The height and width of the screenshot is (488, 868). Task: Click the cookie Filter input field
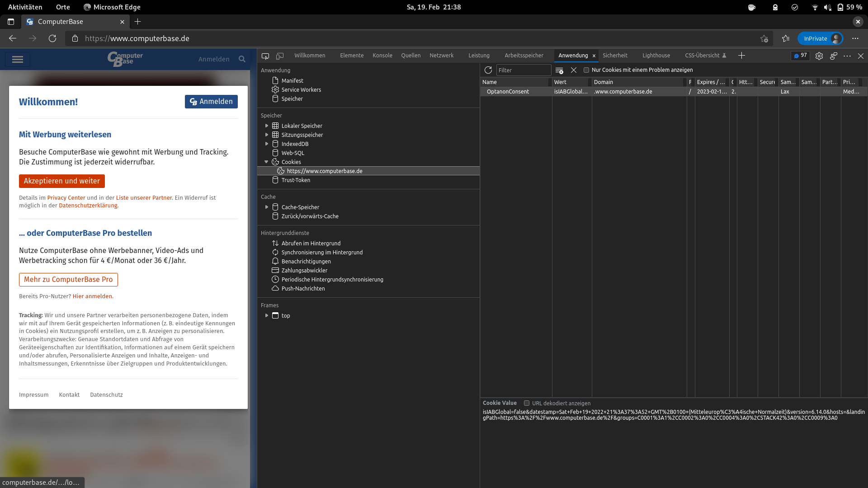523,70
